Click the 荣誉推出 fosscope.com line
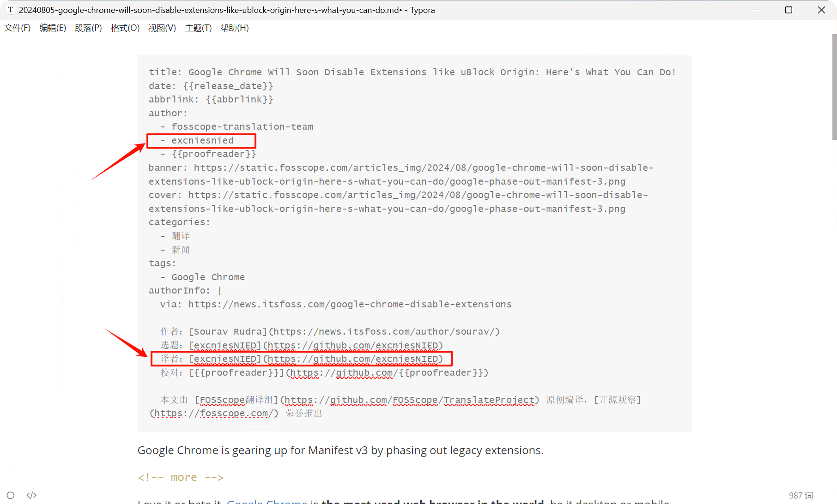837x504 pixels. pyautogui.click(x=236, y=413)
